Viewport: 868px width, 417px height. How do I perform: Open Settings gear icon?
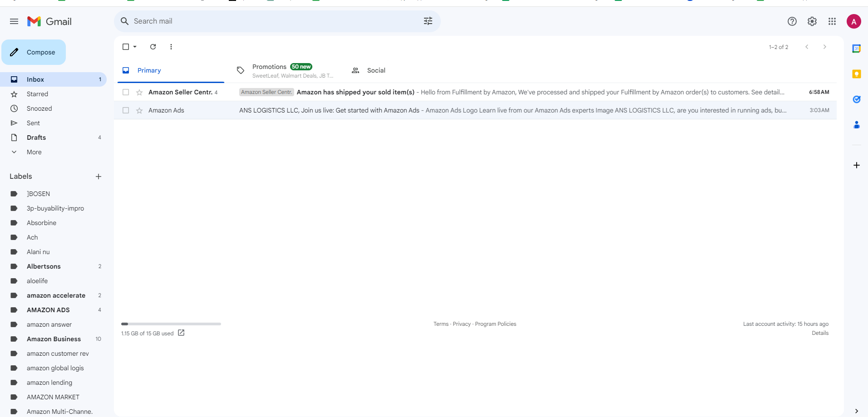812,21
